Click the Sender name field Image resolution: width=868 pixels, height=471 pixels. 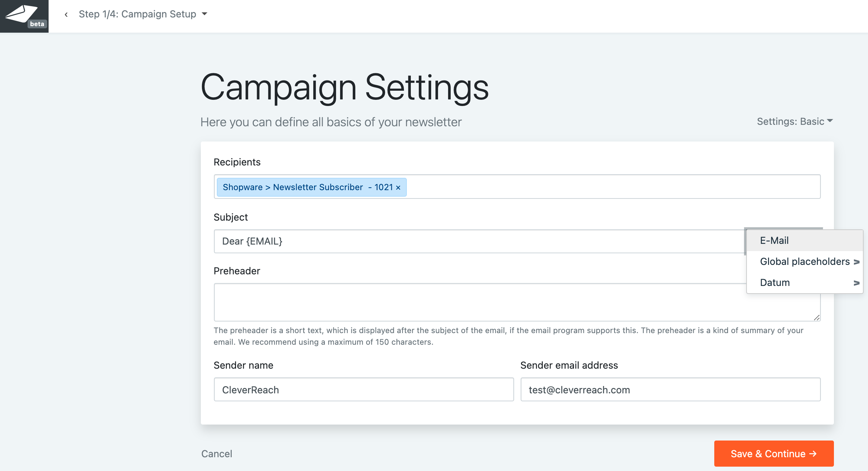tap(364, 389)
